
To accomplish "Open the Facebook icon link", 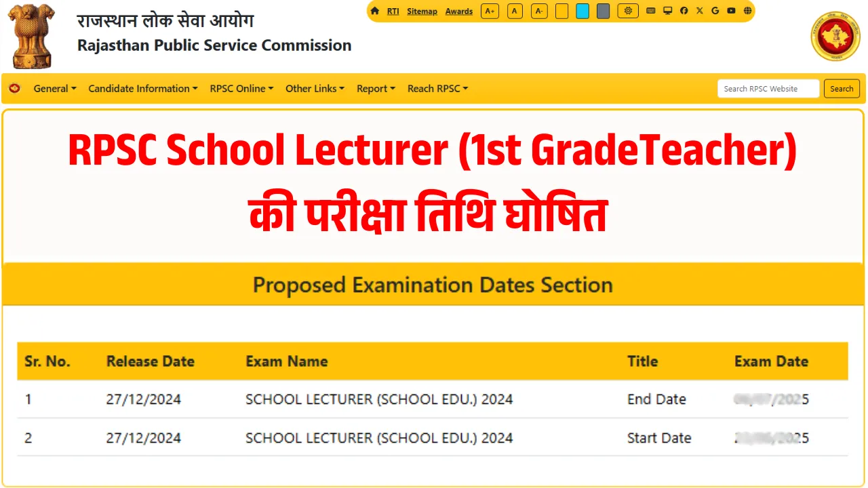I will (684, 11).
